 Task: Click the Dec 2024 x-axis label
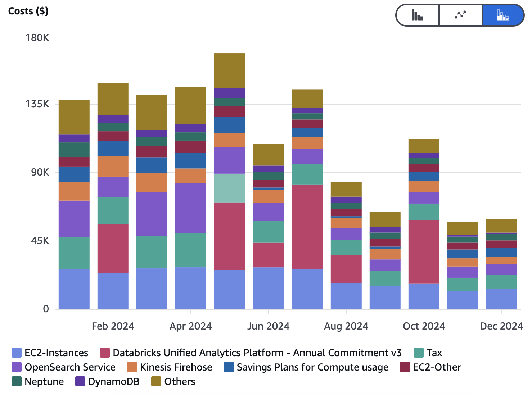[x=502, y=326]
